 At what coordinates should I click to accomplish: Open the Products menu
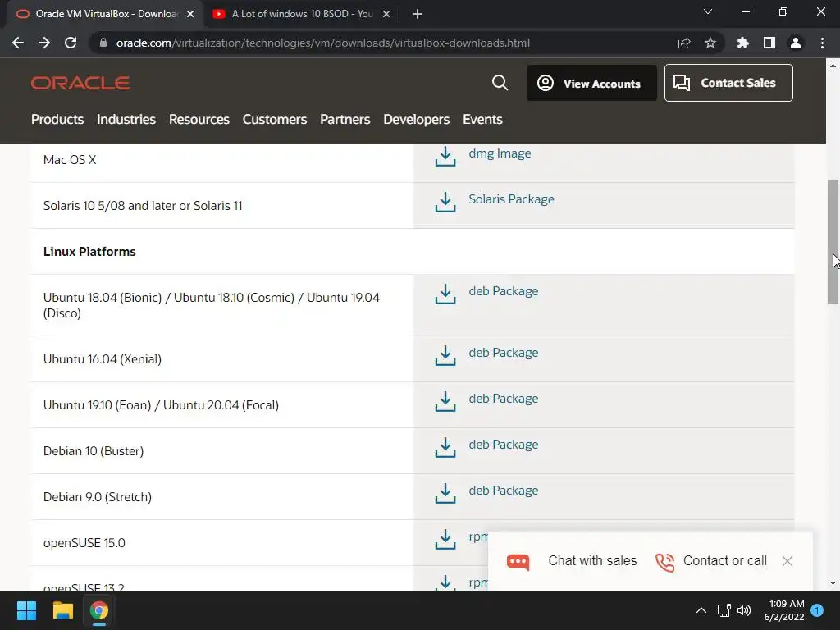tap(57, 120)
